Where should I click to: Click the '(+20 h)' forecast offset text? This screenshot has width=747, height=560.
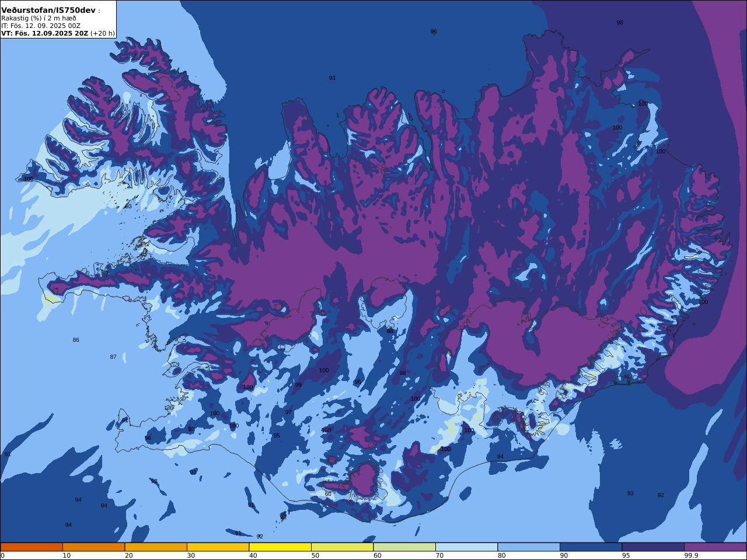coord(103,33)
